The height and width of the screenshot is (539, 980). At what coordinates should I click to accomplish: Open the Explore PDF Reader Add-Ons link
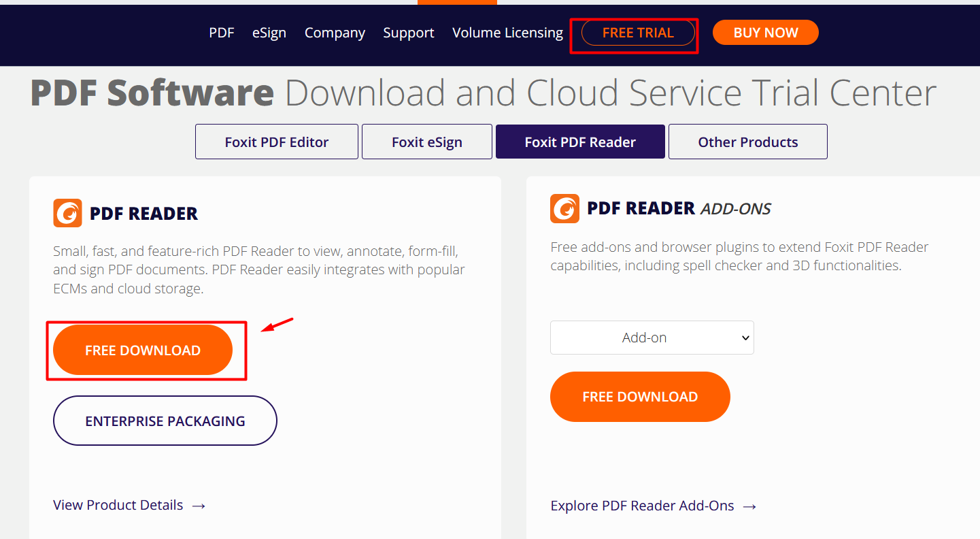[654, 506]
